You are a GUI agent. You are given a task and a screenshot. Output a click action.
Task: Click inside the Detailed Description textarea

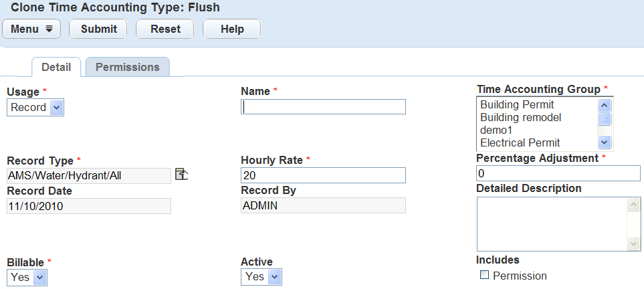tap(551, 224)
